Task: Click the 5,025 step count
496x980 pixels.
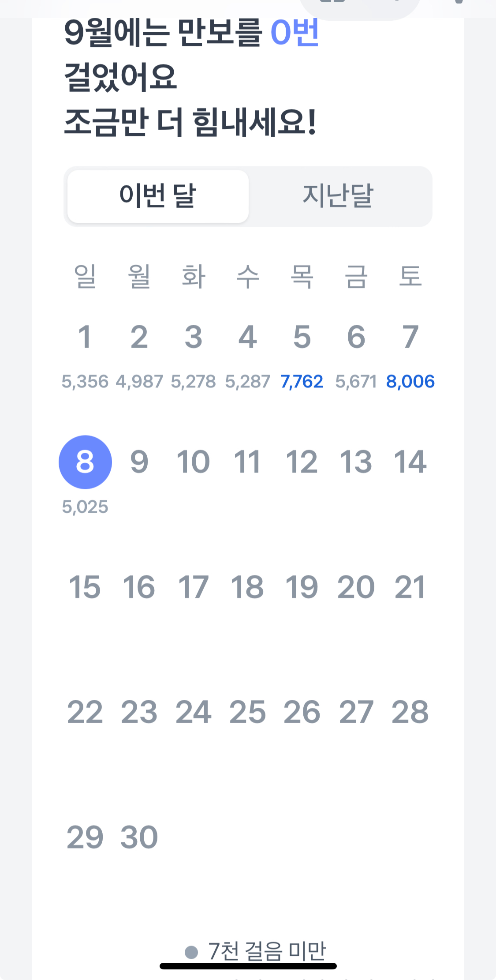Action: (x=85, y=507)
